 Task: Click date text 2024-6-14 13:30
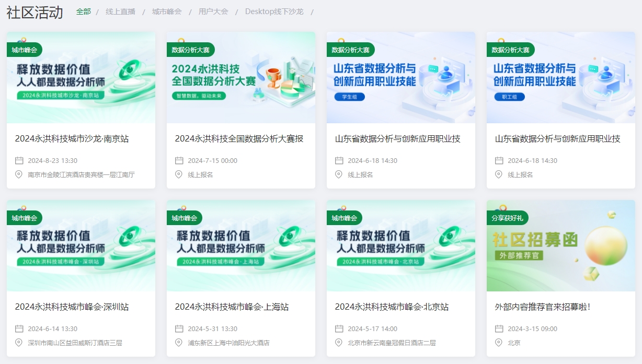tap(53, 329)
